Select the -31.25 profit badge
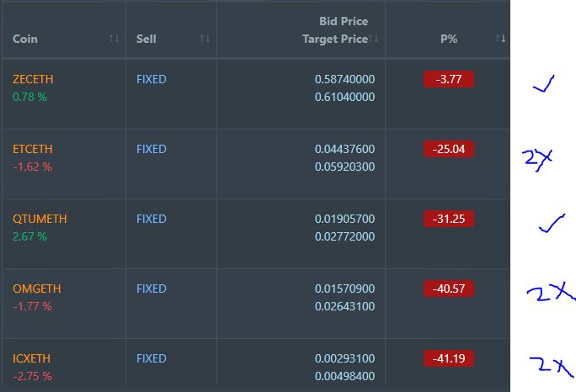The image size is (576, 392). pyautogui.click(x=449, y=219)
